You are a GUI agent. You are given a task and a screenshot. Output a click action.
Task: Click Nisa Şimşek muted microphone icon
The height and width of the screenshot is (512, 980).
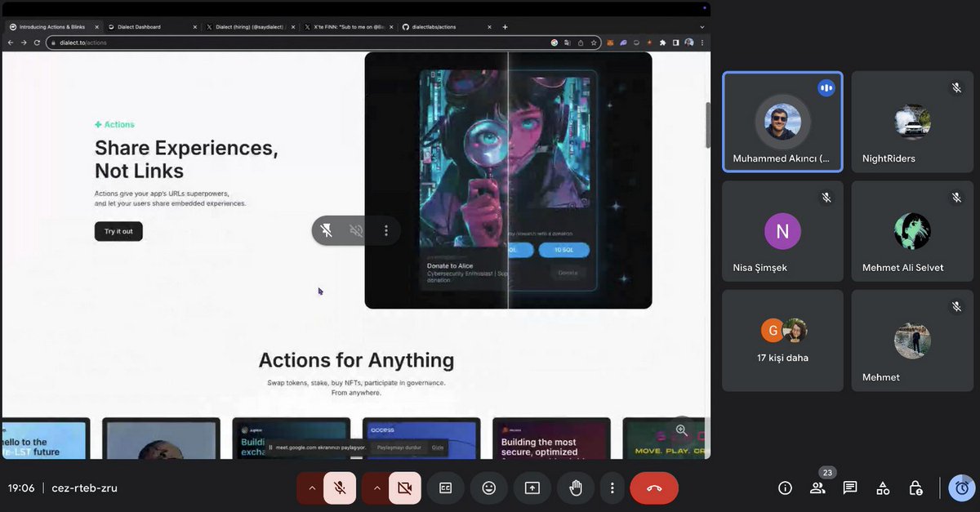826,197
